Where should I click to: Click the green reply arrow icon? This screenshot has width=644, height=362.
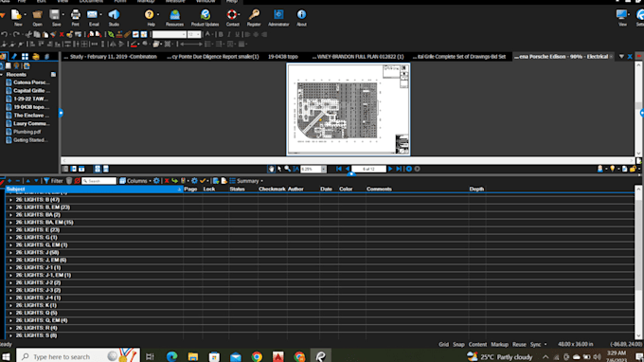175,181
